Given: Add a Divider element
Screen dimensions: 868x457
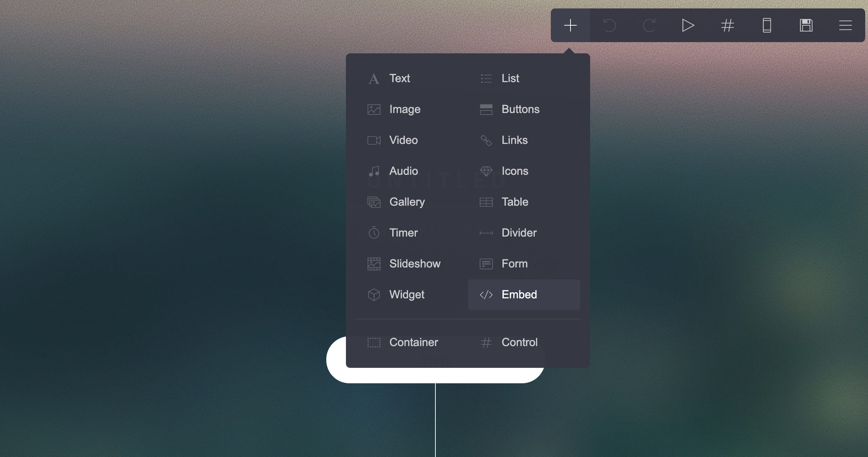Looking at the screenshot, I should 524,233.
